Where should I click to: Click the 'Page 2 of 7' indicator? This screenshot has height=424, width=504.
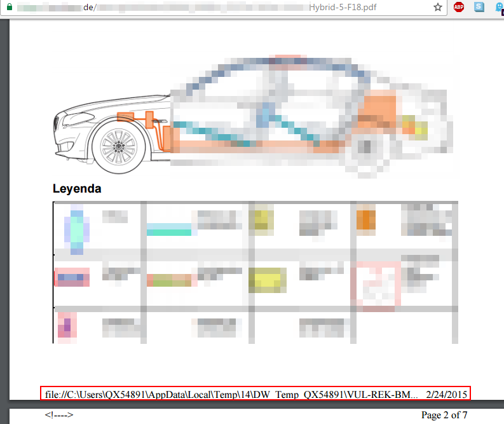[x=444, y=415]
